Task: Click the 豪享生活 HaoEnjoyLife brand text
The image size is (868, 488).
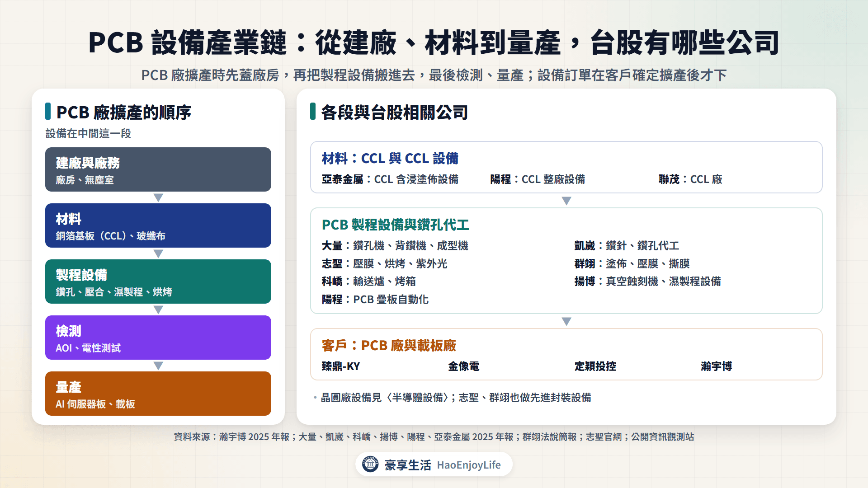Action: point(443,465)
